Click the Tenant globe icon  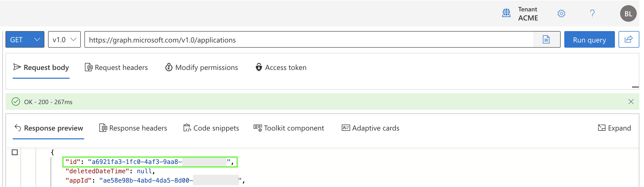pyautogui.click(x=506, y=13)
